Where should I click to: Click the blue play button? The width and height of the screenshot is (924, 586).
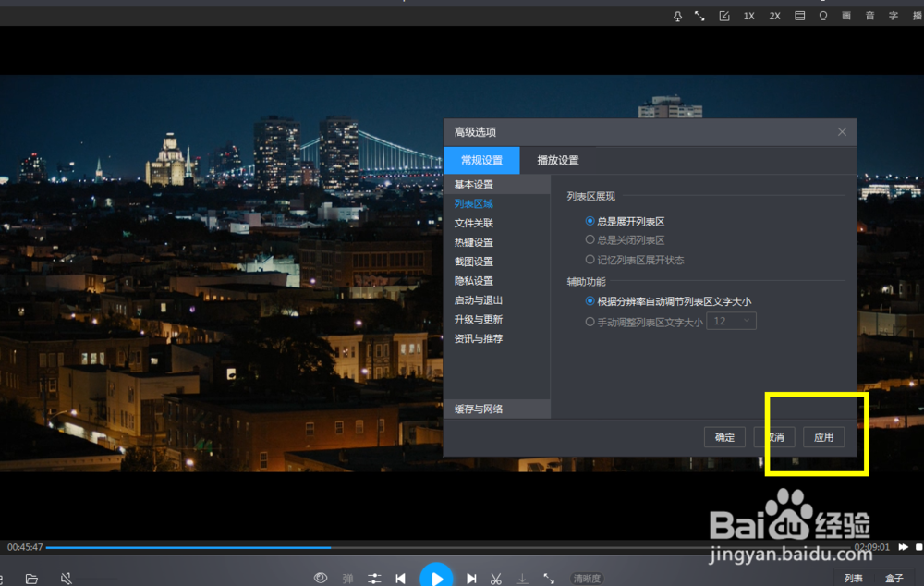click(436, 577)
